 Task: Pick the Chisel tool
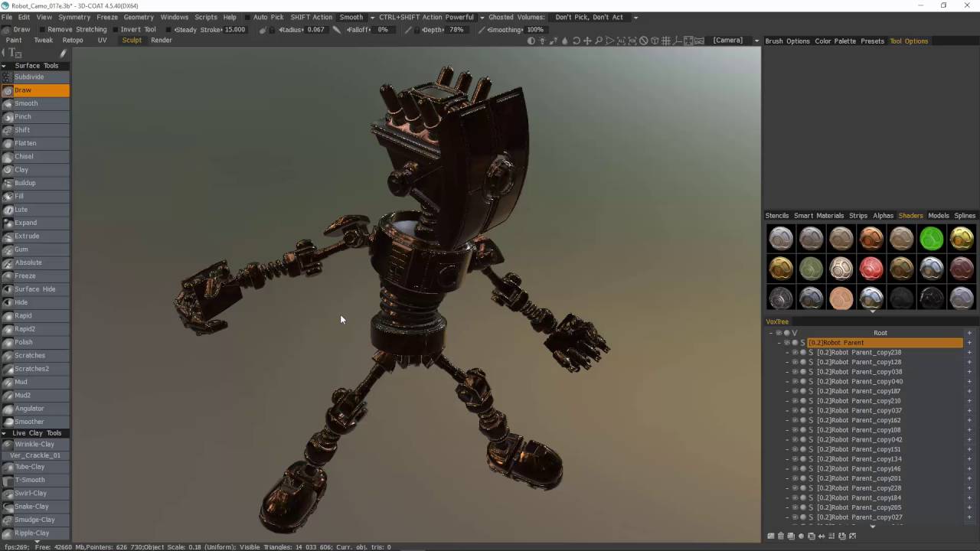tap(35, 156)
